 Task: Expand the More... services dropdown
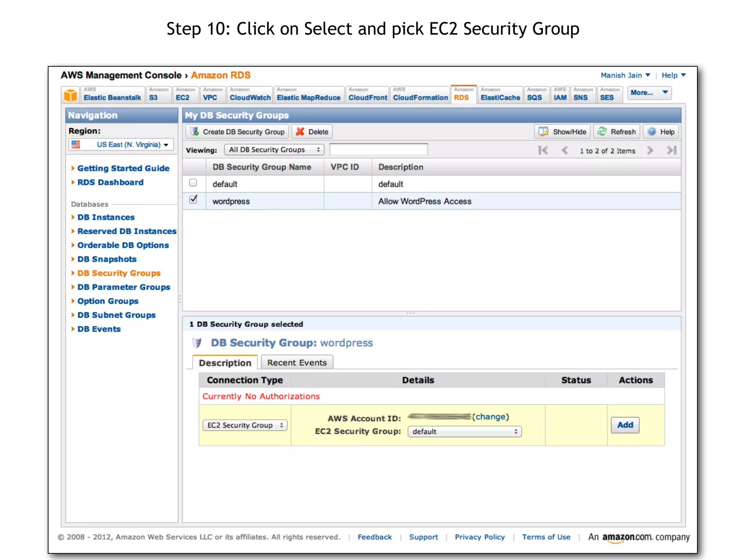point(649,93)
